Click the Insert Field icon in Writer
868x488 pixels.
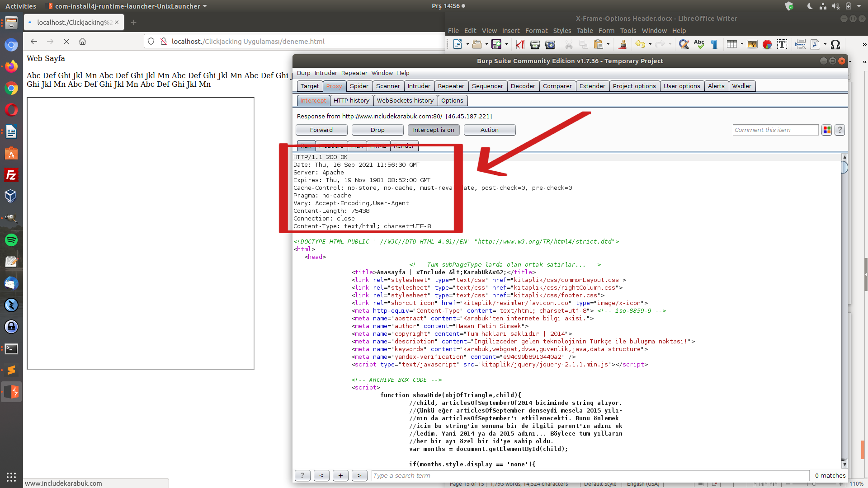coord(815,44)
